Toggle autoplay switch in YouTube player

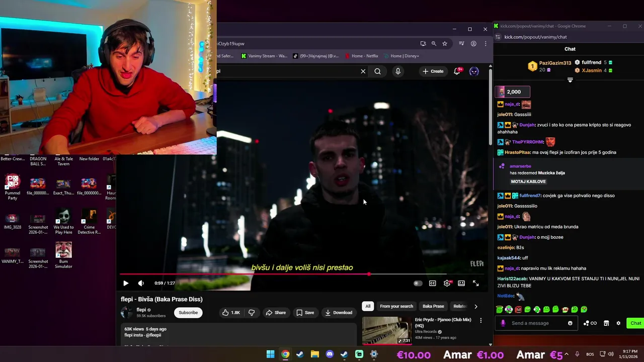pyautogui.click(x=417, y=283)
